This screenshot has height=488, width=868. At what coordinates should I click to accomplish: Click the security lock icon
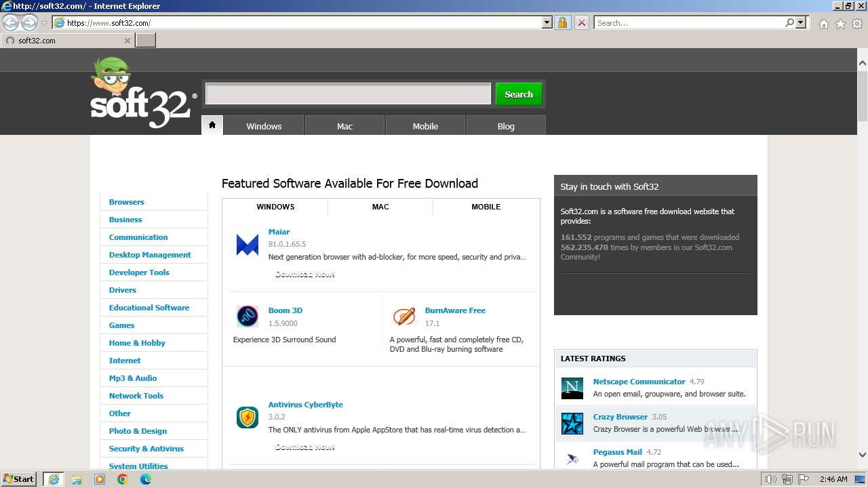pos(562,22)
